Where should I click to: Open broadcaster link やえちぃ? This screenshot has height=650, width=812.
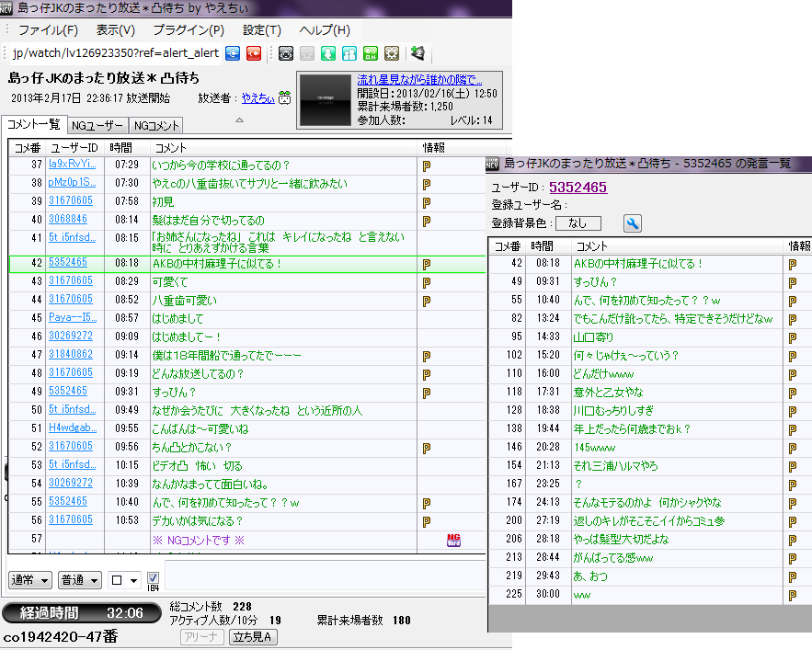[x=257, y=97]
